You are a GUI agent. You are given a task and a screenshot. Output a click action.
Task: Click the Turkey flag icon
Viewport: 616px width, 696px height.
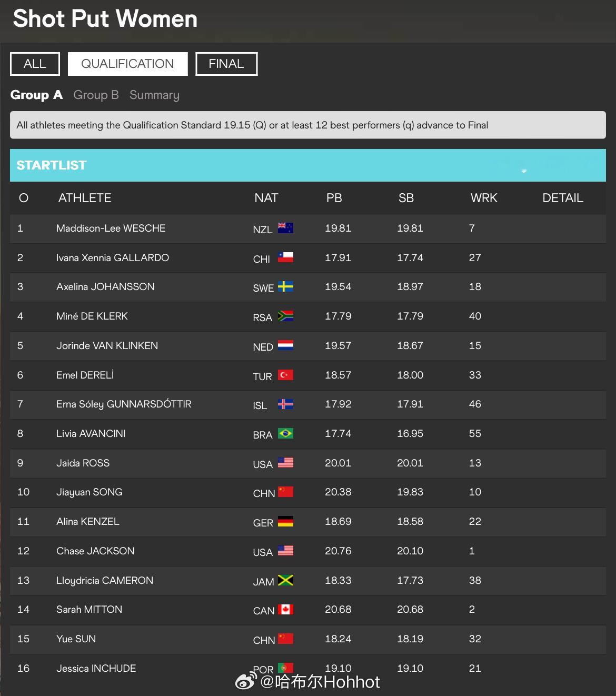click(x=285, y=375)
